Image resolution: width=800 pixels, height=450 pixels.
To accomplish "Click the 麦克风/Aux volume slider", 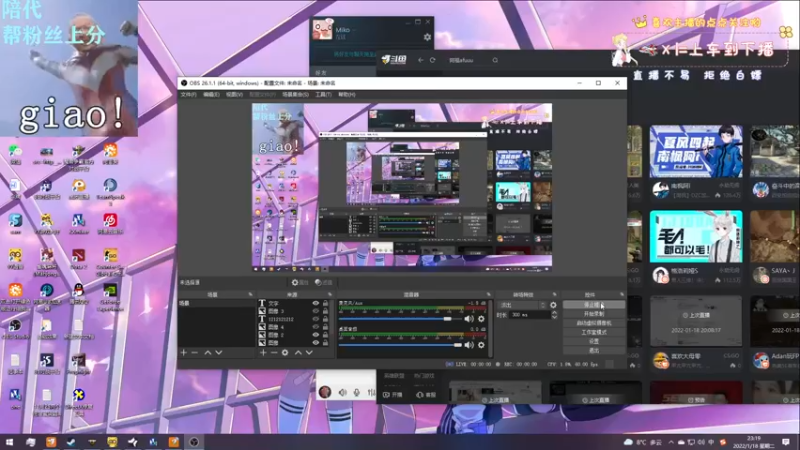I will pos(400,319).
